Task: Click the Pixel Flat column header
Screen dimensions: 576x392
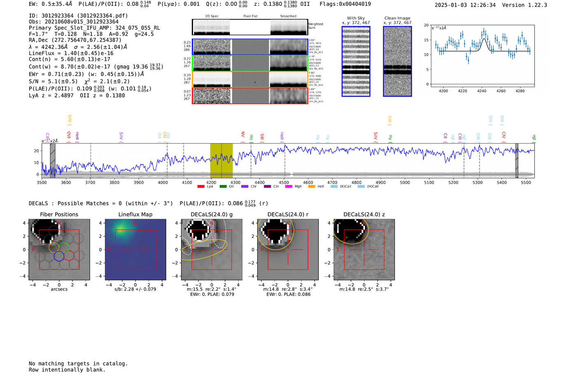Action: click(250, 16)
